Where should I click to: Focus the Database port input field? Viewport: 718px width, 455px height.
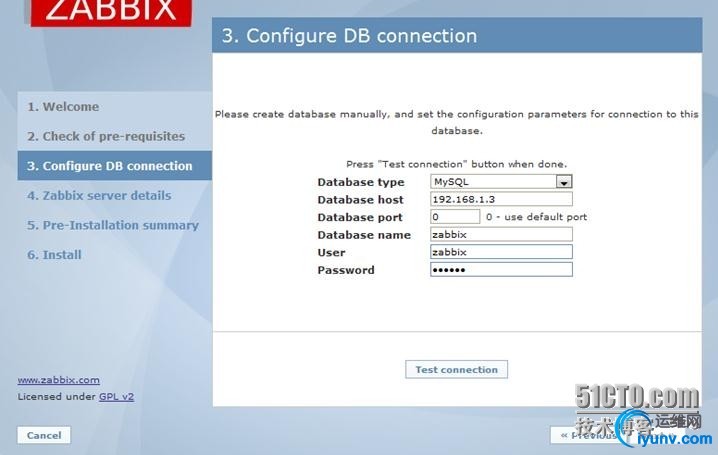(x=455, y=217)
